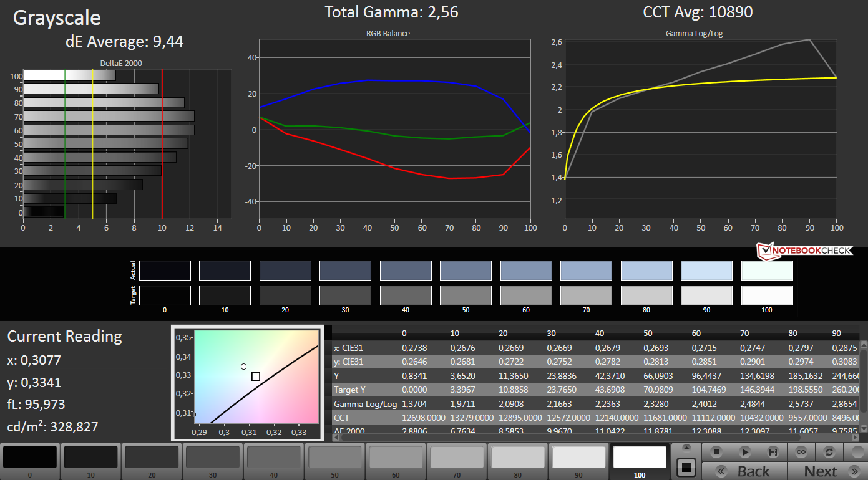Click the circular arrows refresh icon
Viewport: 868px width, 480px height.
(x=829, y=451)
